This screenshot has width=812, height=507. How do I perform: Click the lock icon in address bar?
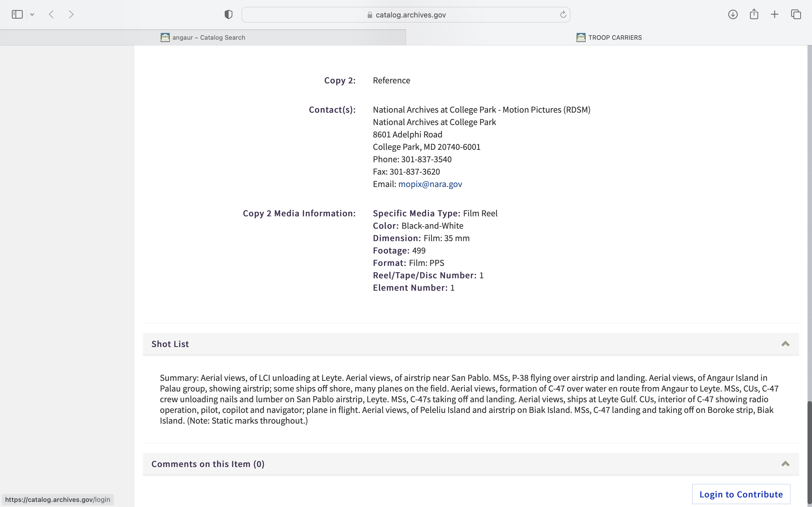tap(370, 15)
